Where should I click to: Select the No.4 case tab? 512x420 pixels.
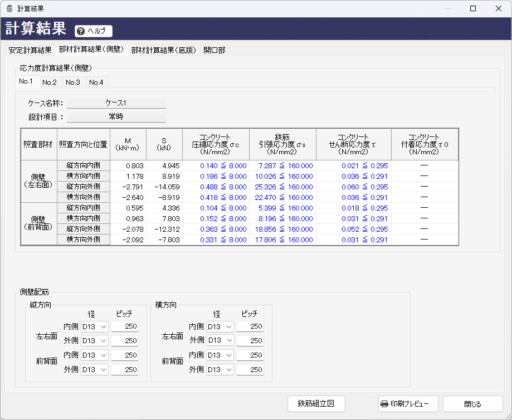96,82
